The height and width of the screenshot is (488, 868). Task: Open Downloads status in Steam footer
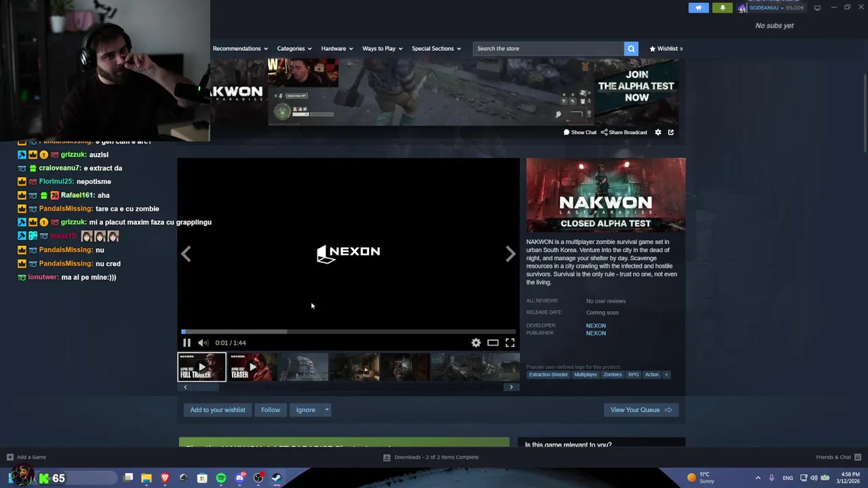click(431, 457)
